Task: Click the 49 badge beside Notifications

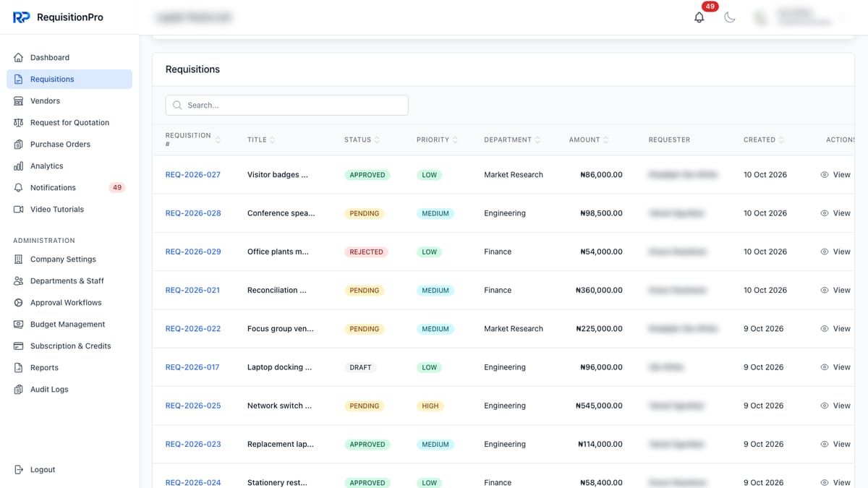Action: 117,188
